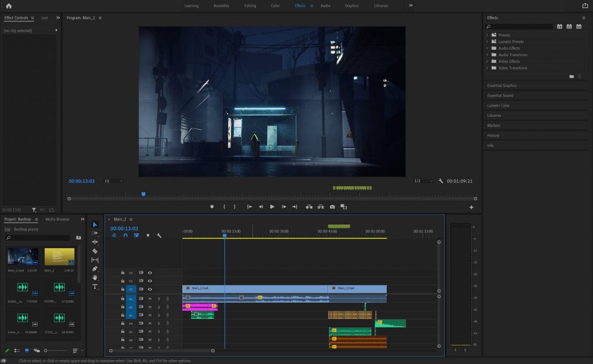Click in the Effects search field

coord(519,27)
